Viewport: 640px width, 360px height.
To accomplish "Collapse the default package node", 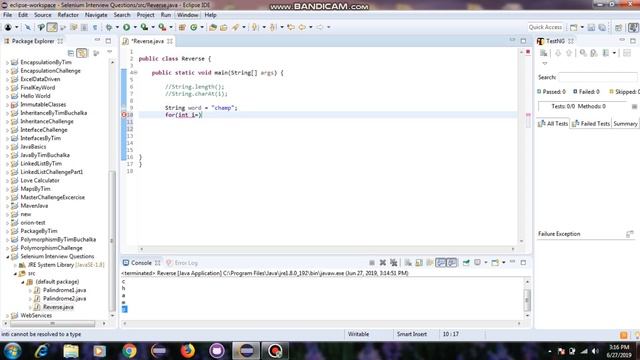I will (23, 282).
